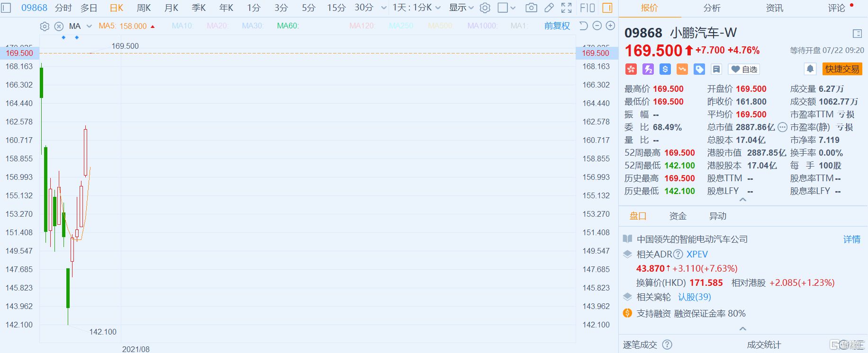Show more market cap info via ellipsis icon
The width and height of the screenshot is (868, 353).
(x=782, y=127)
